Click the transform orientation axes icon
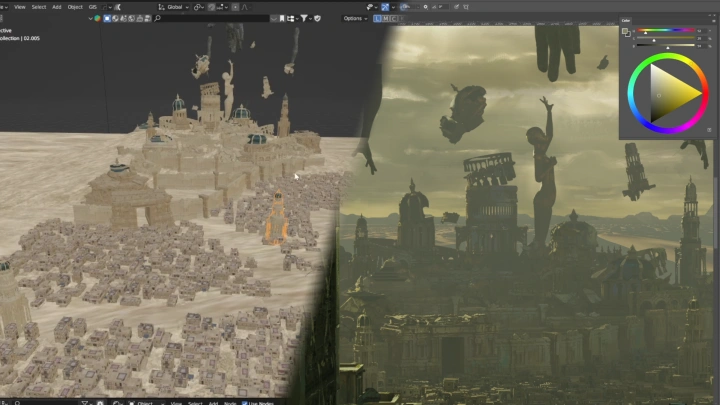The image size is (720, 405). click(x=161, y=7)
